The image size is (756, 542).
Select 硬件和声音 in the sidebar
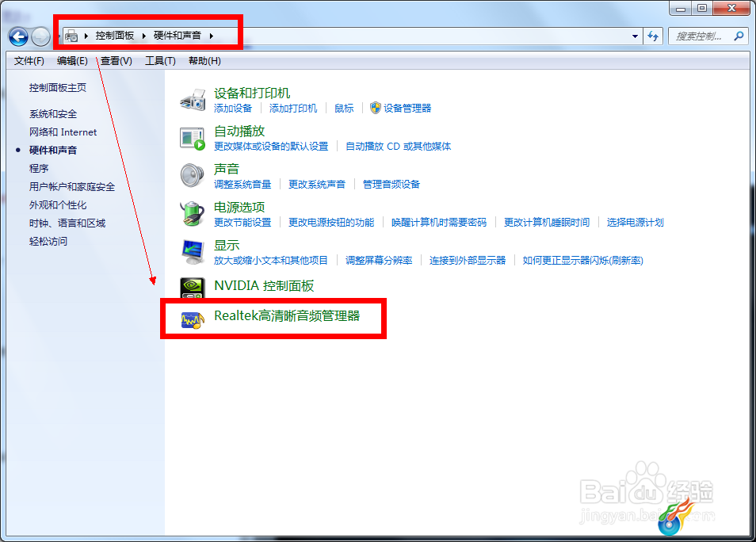(53, 150)
